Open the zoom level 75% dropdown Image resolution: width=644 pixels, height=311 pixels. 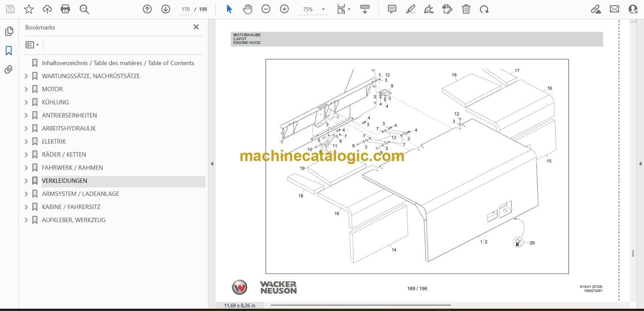[323, 9]
